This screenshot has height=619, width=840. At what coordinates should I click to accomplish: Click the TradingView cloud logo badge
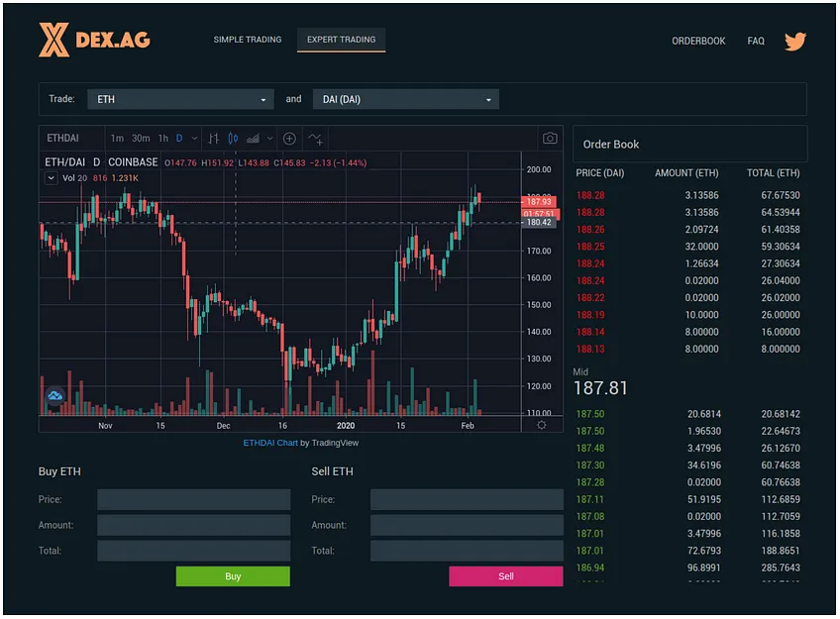[55, 396]
